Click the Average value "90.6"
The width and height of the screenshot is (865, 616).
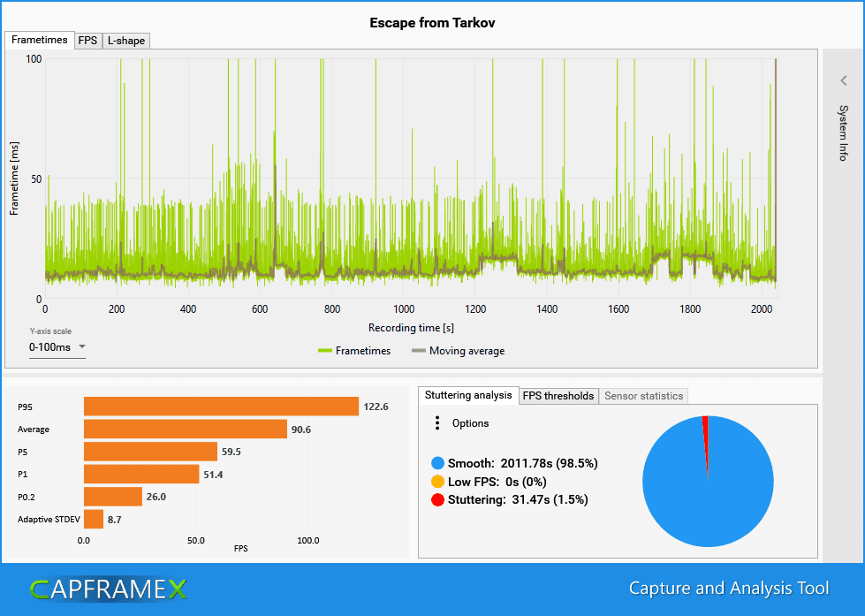301,430
